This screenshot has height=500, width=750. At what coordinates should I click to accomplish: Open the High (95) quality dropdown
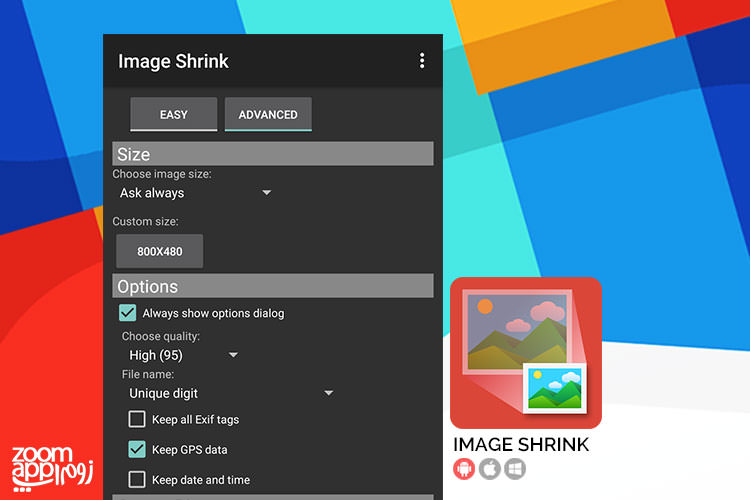coord(183,355)
